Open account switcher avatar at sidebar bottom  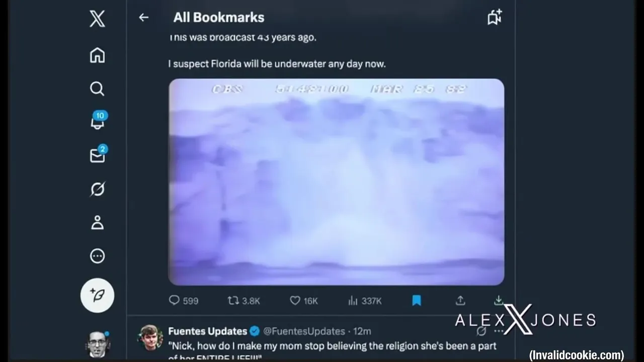[98, 344]
